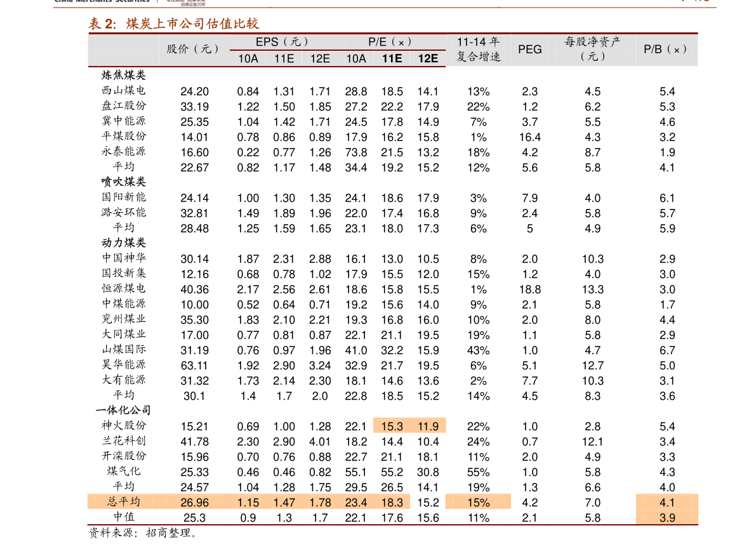
Task: Click the 4.1 value in the P/B column
Action: [x=666, y=502]
